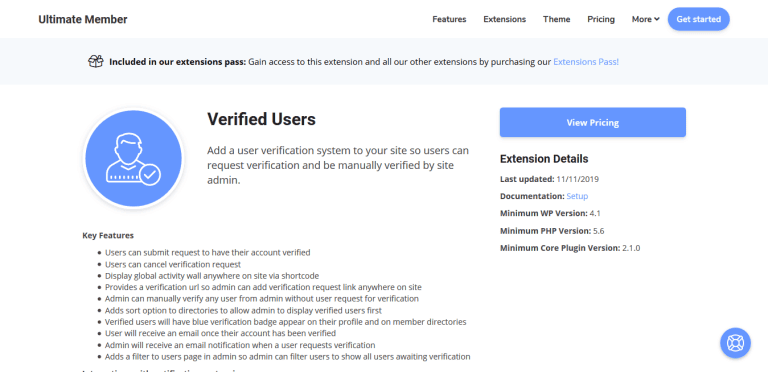This screenshot has width=768, height=372.
Task: Open the More navigation menu
Action: (646, 19)
